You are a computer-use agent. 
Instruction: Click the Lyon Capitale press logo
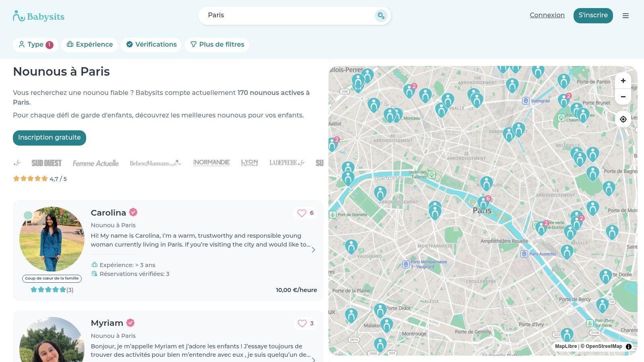click(250, 163)
